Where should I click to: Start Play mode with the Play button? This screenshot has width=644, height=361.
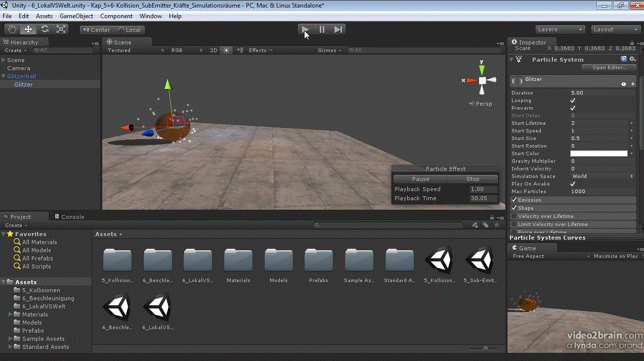tap(306, 29)
